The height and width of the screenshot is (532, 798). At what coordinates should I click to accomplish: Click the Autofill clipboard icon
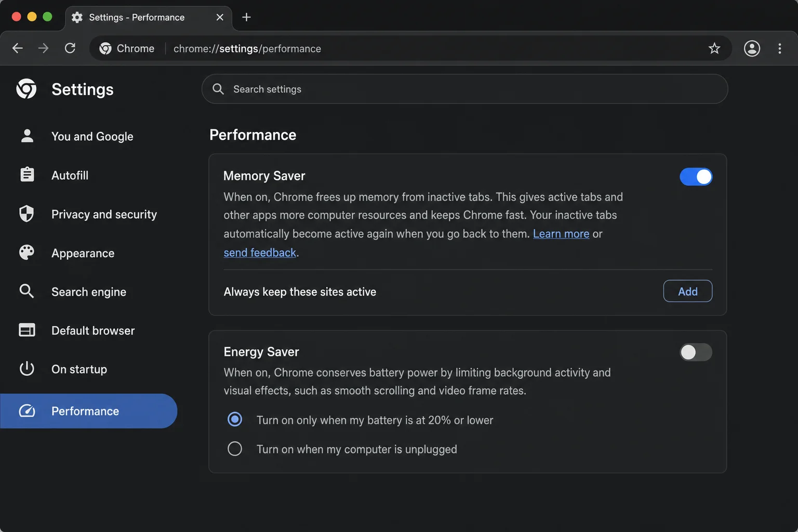pos(27,175)
